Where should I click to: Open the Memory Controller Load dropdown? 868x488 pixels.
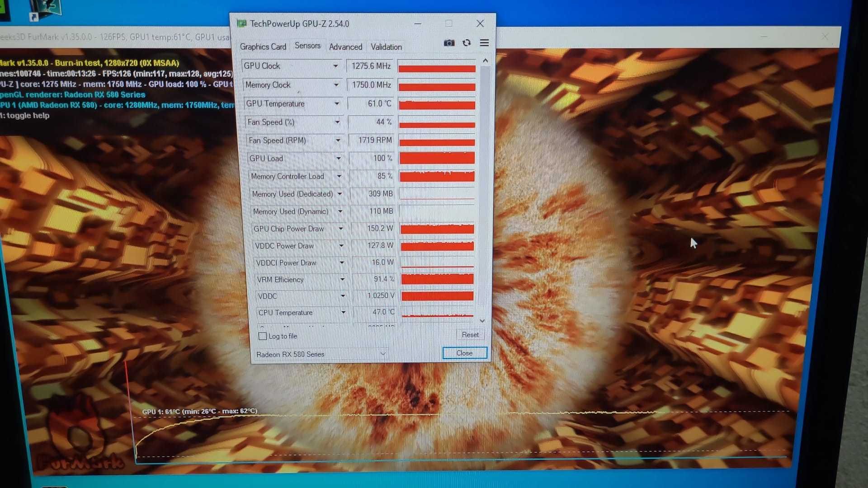pyautogui.click(x=339, y=176)
